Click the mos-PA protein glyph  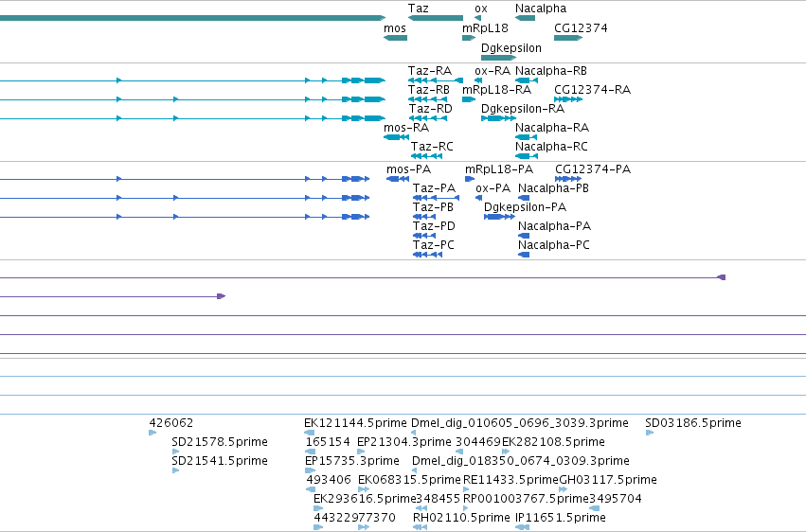(x=398, y=179)
